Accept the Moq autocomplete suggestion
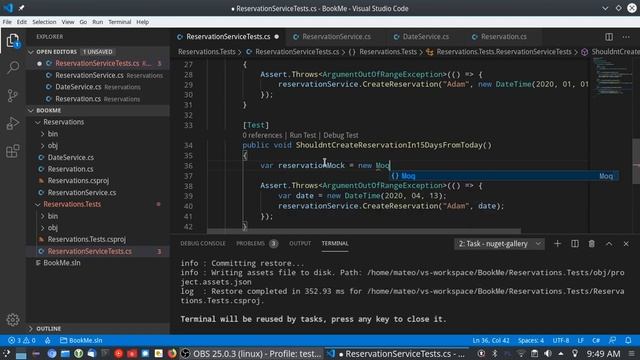640x360 pixels. (503, 176)
